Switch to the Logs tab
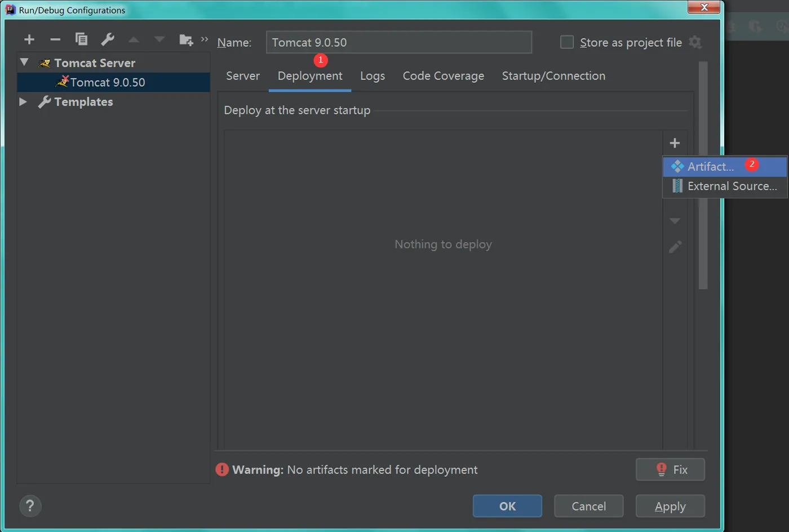Screen dimensions: 789x532 [x=373, y=76]
